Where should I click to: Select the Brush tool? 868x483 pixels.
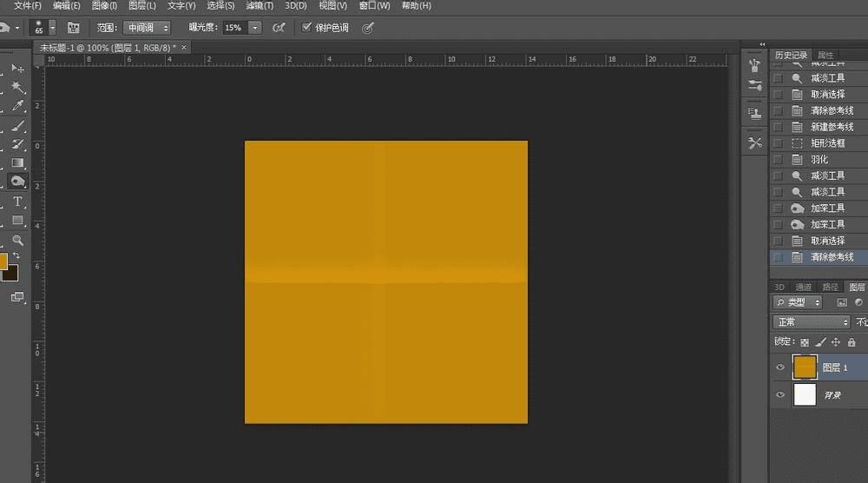coord(17,126)
